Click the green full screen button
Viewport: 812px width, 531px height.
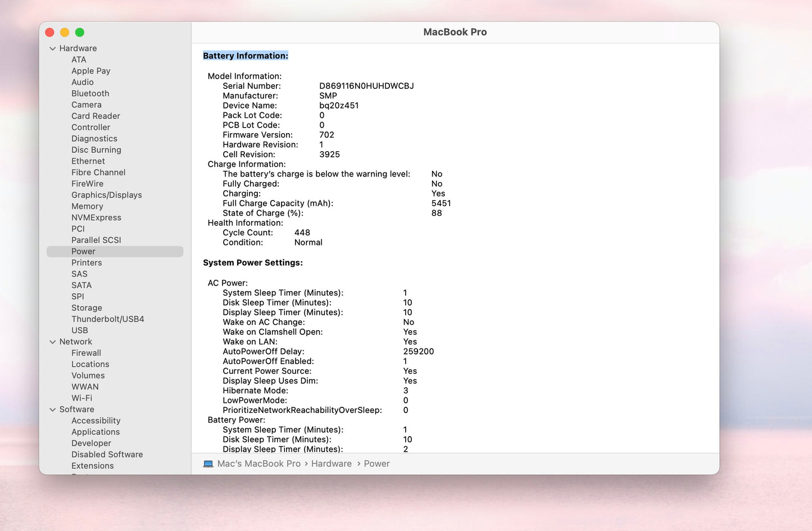[x=80, y=33]
